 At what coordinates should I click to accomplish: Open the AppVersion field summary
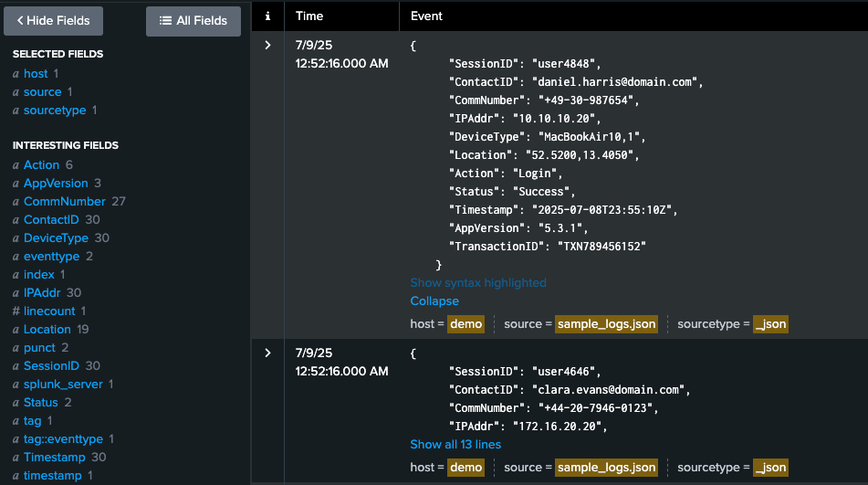pyautogui.click(x=56, y=184)
